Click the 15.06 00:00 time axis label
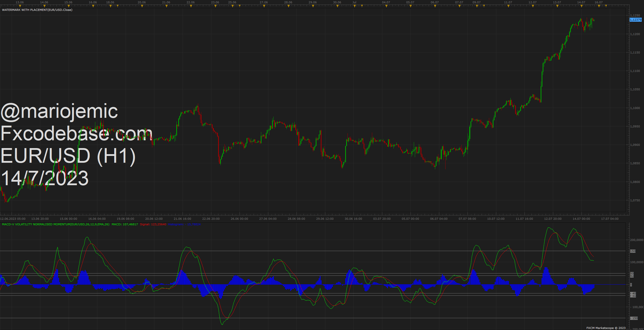This screenshot has width=644, height=330. 68,219
